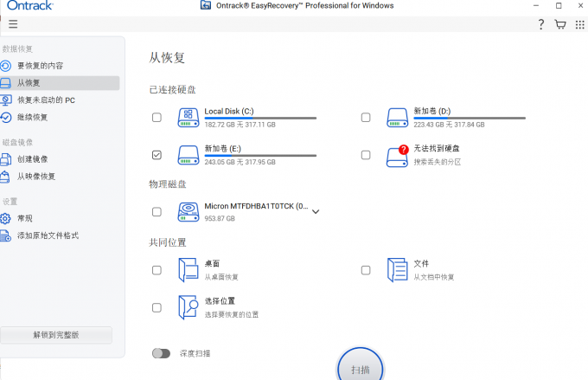The height and width of the screenshot is (380, 588).
Task: Click the 搜索丢失的分区 text
Action: (438, 162)
